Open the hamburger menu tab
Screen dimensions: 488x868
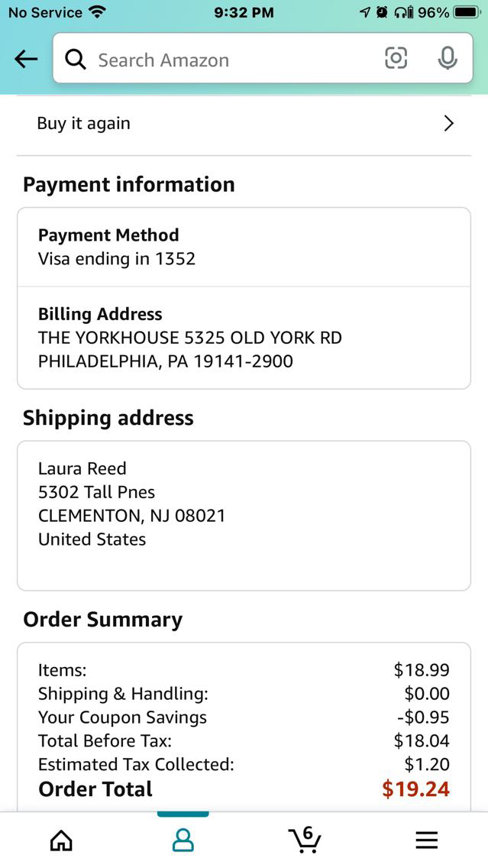coord(426,840)
